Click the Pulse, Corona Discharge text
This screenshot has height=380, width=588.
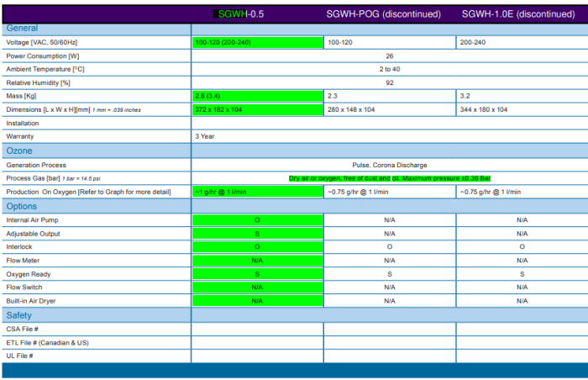point(389,165)
